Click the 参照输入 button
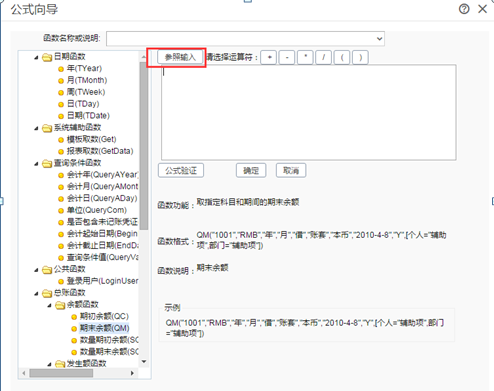The height and width of the screenshot is (391, 494). click(180, 57)
